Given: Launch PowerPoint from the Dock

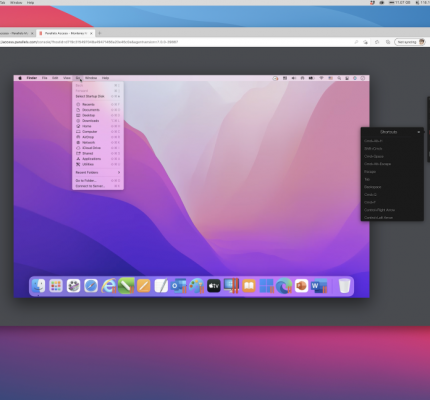Looking at the screenshot, I should coord(301,286).
